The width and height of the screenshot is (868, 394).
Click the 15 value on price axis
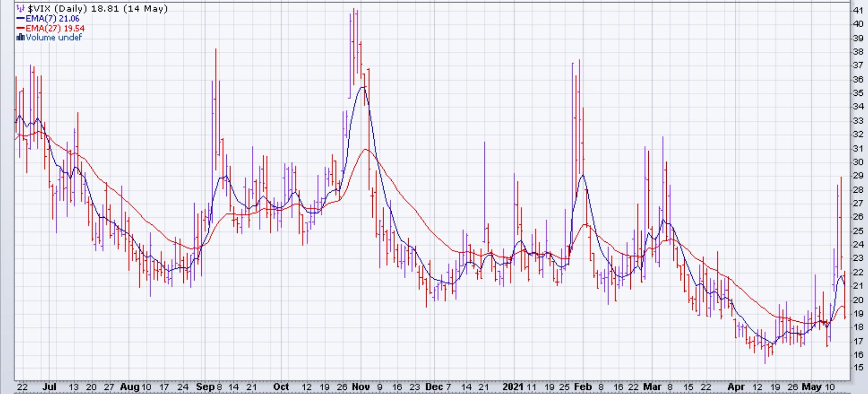(857, 368)
